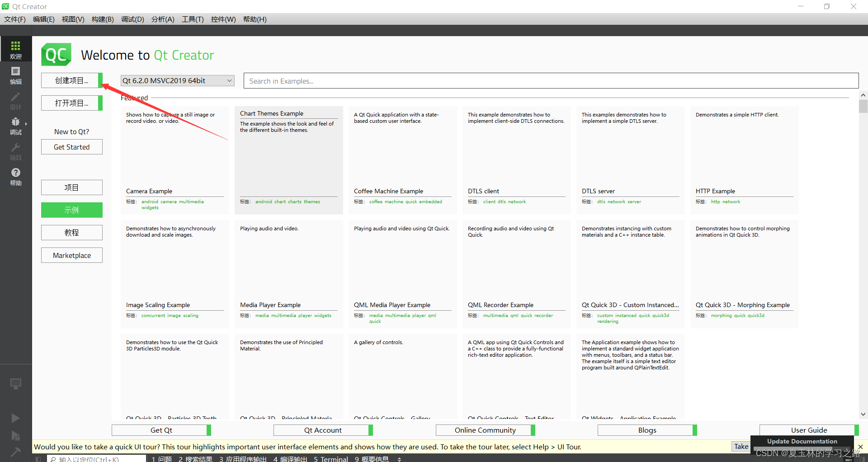The width and height of the screenshot is (868, 462).
Task: Click the examples list vertical scrollbar thumb
Action: point(863,107)
